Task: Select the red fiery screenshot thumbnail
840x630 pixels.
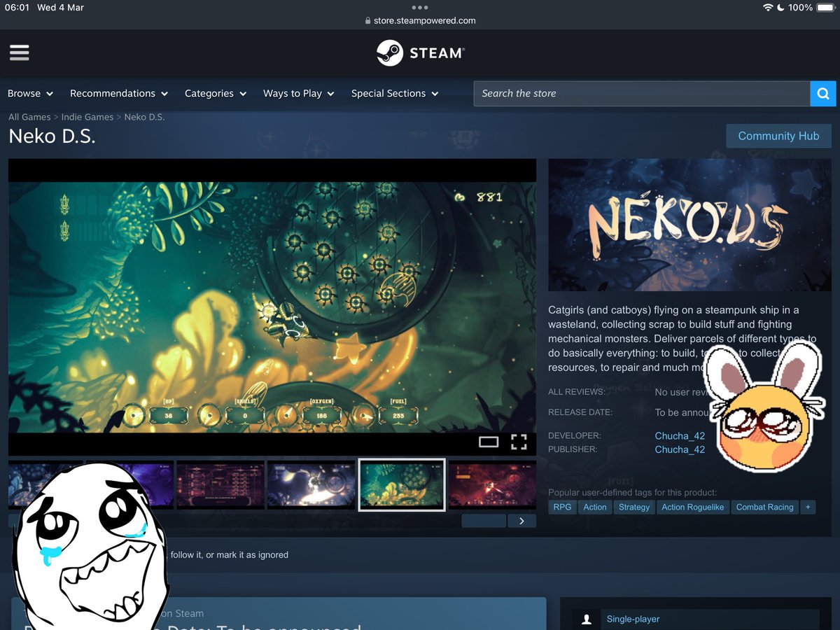Action: 492,484
